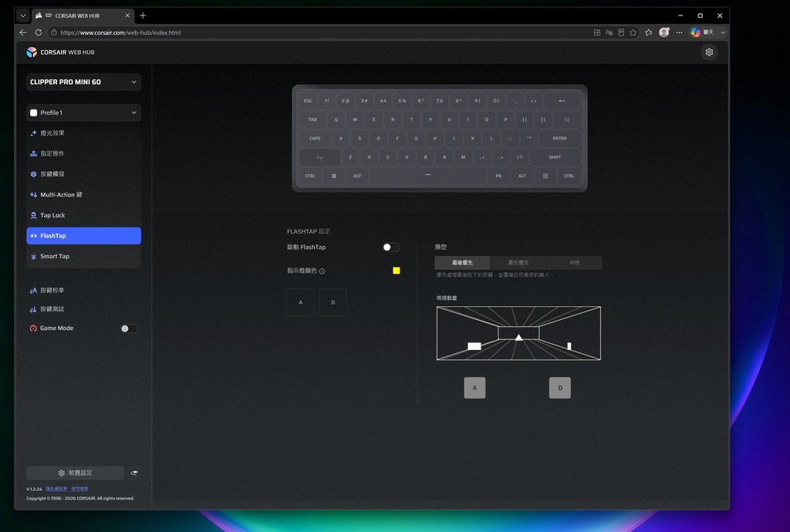Open the Web Hub settings gear
790x532 pixels.
709,52
